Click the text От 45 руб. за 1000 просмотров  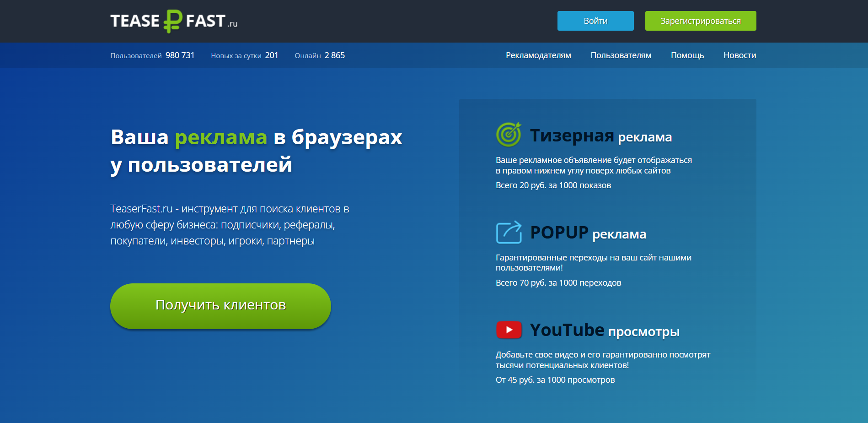[x=555, y=380]
